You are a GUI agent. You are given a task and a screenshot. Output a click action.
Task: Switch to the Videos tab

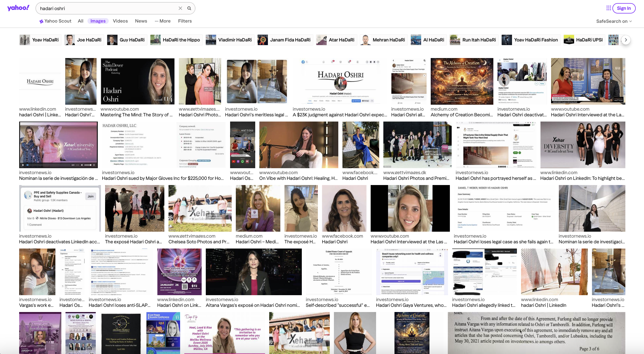120,21
